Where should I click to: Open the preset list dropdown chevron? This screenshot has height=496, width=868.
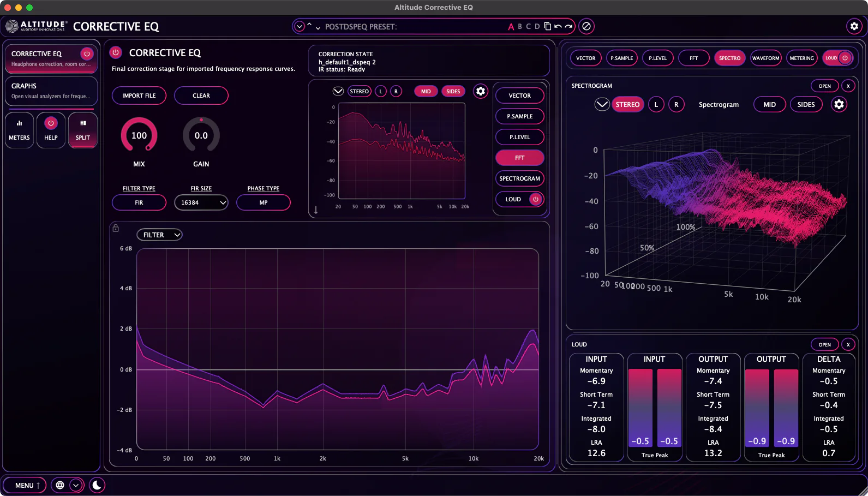click(x=300, y=26)
